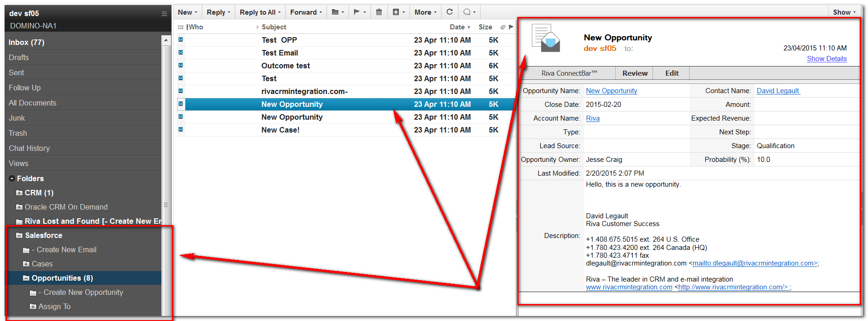This screenshot has width=868, height=321.
Task: Click the mail icon of Test OPP row
Action: pos(181,40)
